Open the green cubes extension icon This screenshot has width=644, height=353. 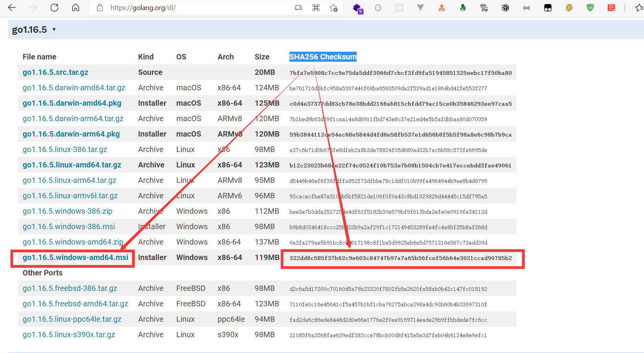(463, 8)
